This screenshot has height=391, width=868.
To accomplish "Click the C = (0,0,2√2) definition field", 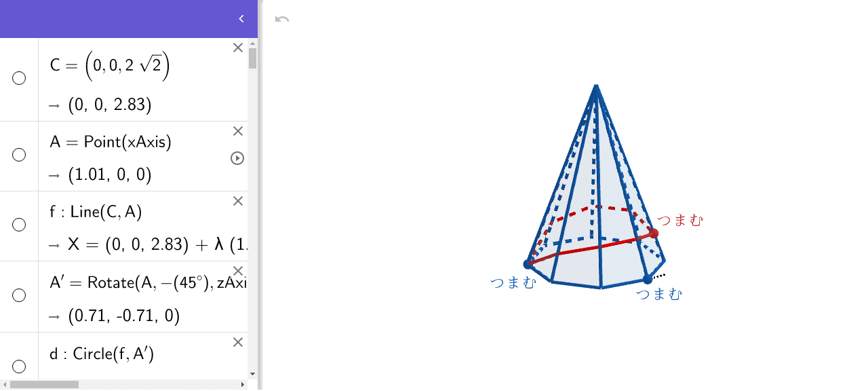I will (x=110, y=66).
